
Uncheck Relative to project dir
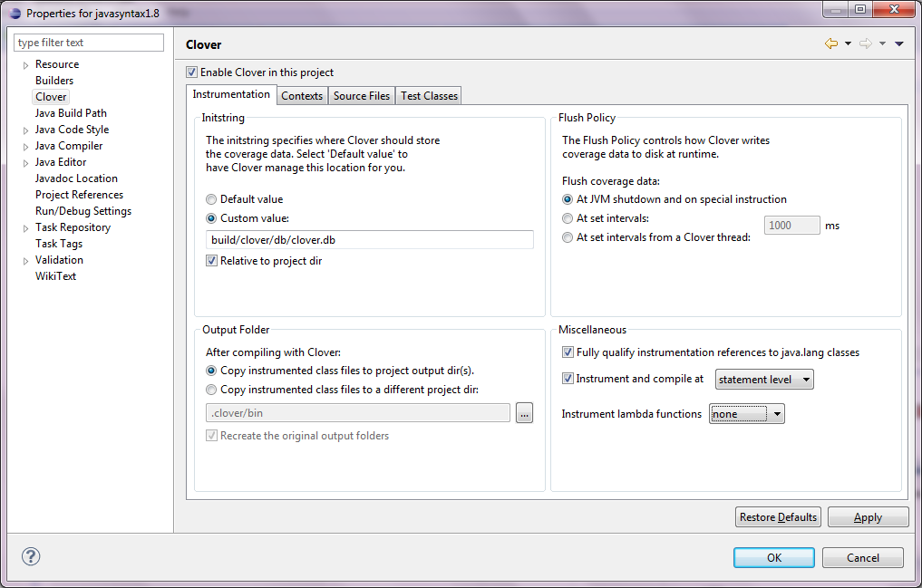coord(212,261)
